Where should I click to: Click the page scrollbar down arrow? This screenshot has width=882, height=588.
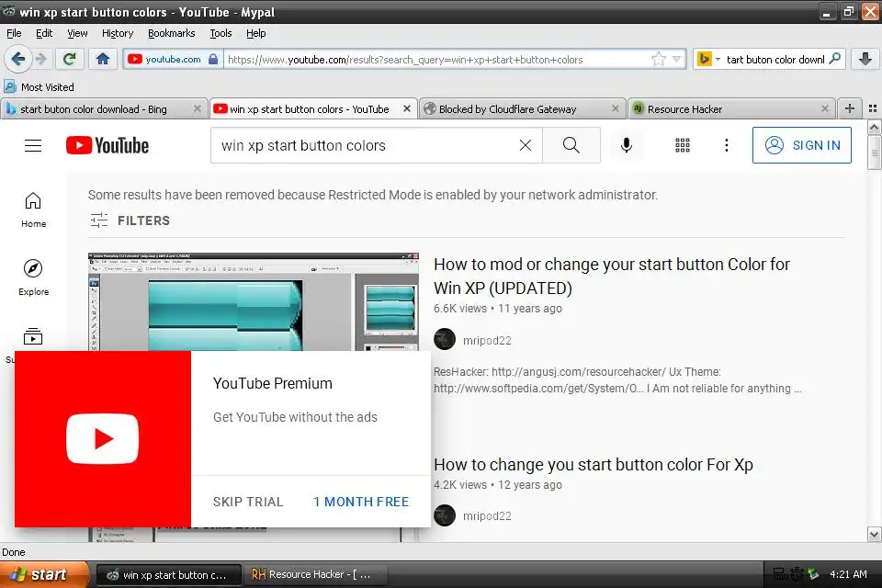(x=874, y=534)
